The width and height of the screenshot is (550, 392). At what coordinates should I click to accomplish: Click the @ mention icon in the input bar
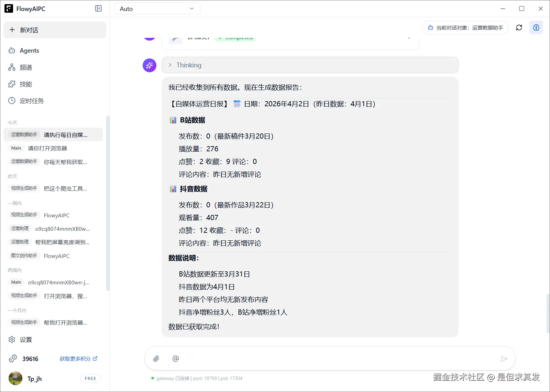point(176,358)
